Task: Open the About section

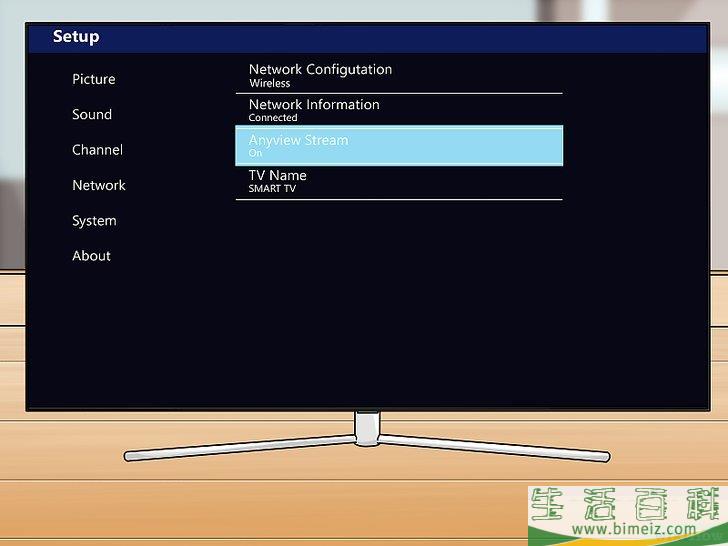Action: click(91, 256)
